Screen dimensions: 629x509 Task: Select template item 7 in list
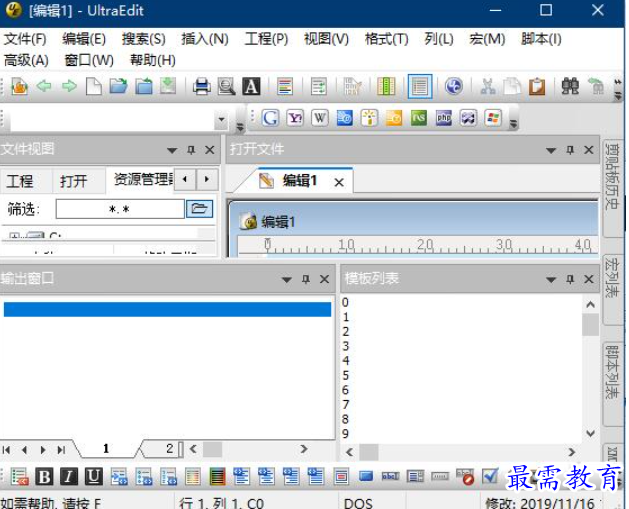[x=345, y=405]
